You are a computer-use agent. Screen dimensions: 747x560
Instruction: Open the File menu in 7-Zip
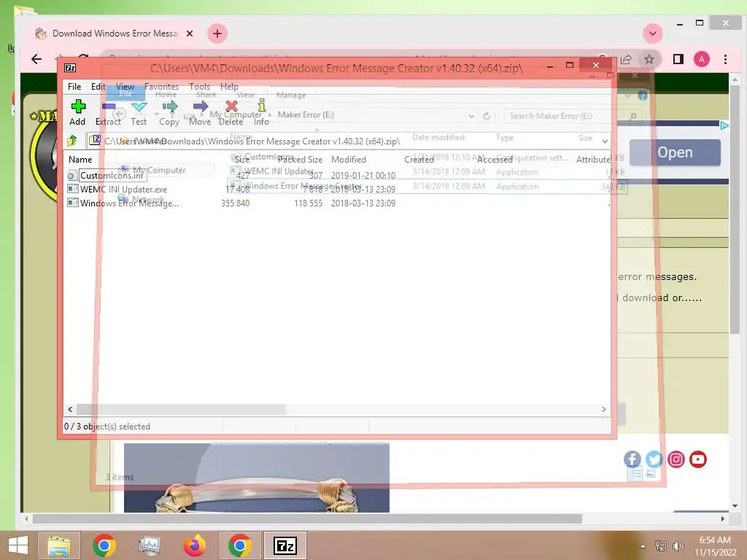(x=74, y=87)
